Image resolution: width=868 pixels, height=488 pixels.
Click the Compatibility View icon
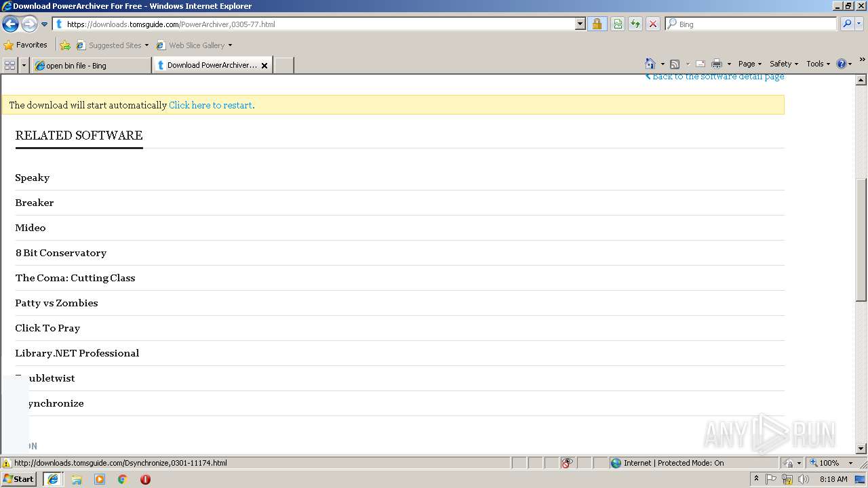pos(618,24)
